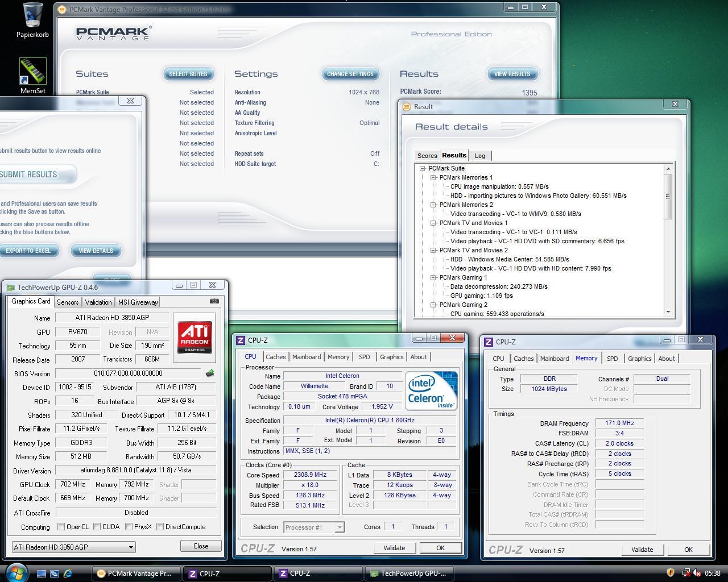Click the PCMark Vantage title bar icon
Image resolution: width=728 pixels, height=582 pixels.
pyautogui.click(x=62, y=9)
